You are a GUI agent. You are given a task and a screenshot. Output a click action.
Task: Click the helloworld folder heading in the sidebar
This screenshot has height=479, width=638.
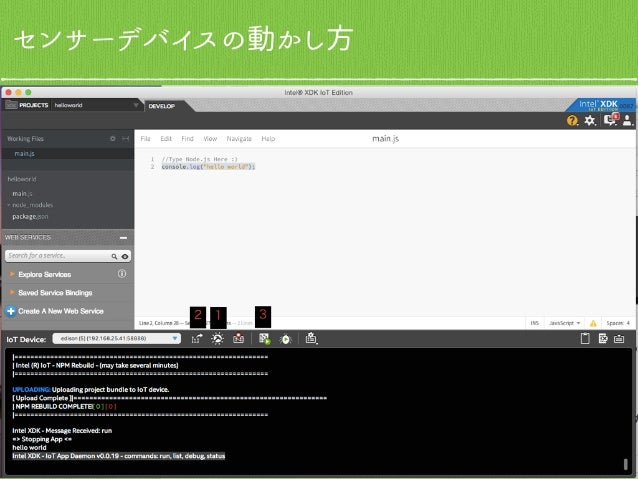point(22,179)
